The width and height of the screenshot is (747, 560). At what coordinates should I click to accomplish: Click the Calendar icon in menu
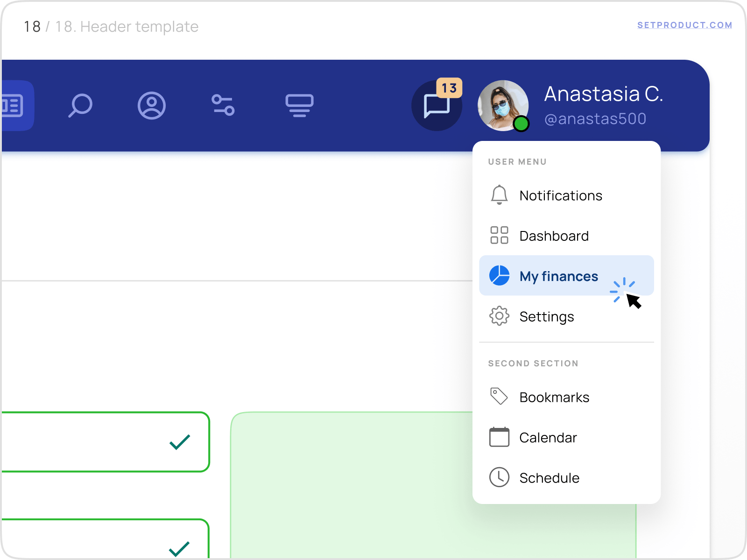tap(499, 437)
